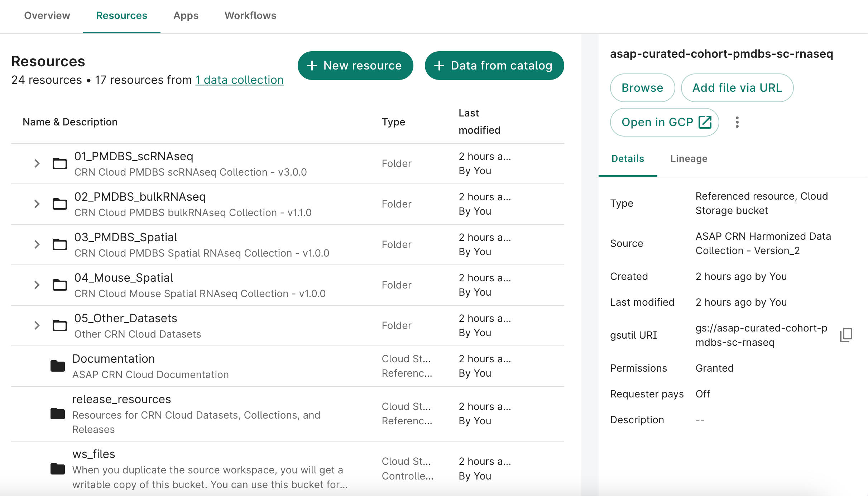Click the 05_Other_Datasets folder icon
Image resolution: width=868 pixels, height=496 pixels.
click(60, 325)
